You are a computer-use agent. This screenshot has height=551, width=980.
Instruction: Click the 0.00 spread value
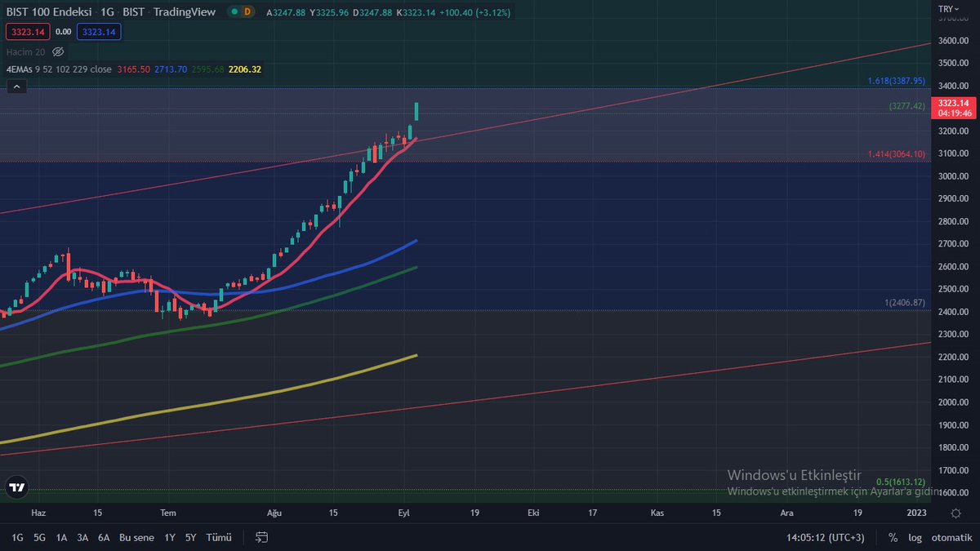coord(64,32)
